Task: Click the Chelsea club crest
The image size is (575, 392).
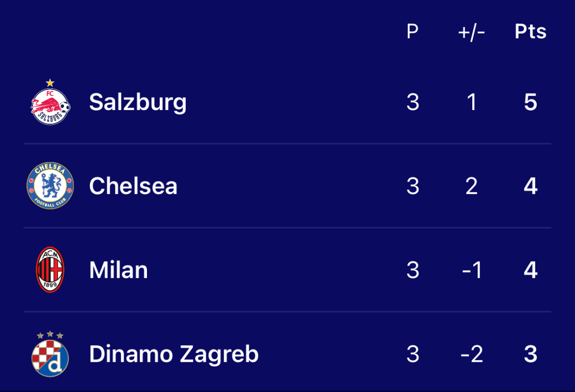Action: tap(50, 186)
